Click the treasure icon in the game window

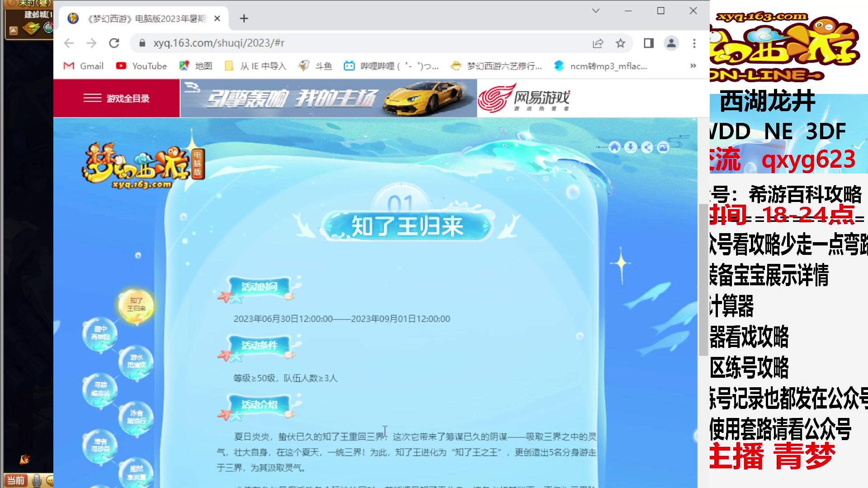[31, 28]
